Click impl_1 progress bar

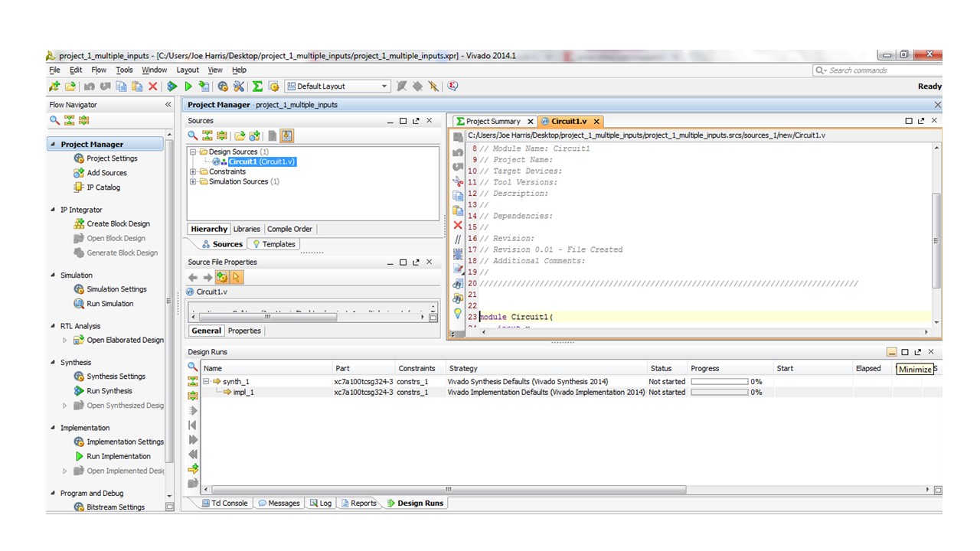[719, 392]
